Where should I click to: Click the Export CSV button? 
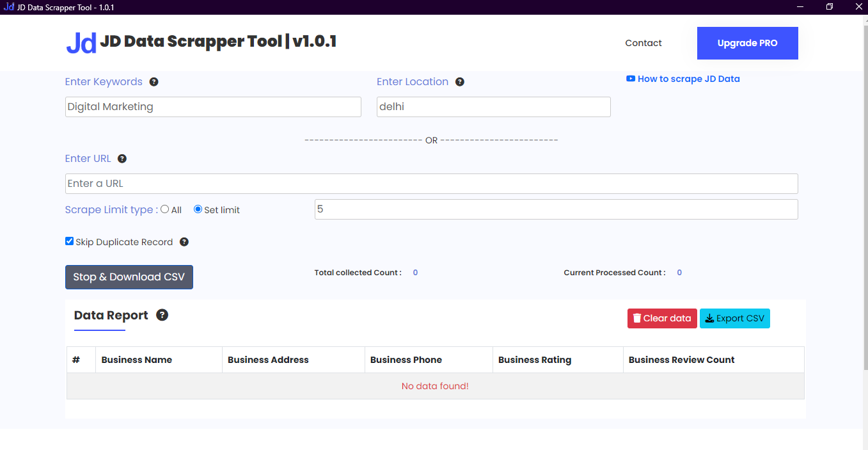735,318
